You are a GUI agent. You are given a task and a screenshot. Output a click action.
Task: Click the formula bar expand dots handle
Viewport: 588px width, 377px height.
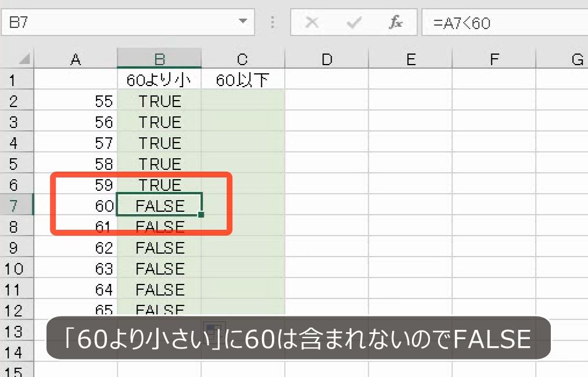point(273,22)
